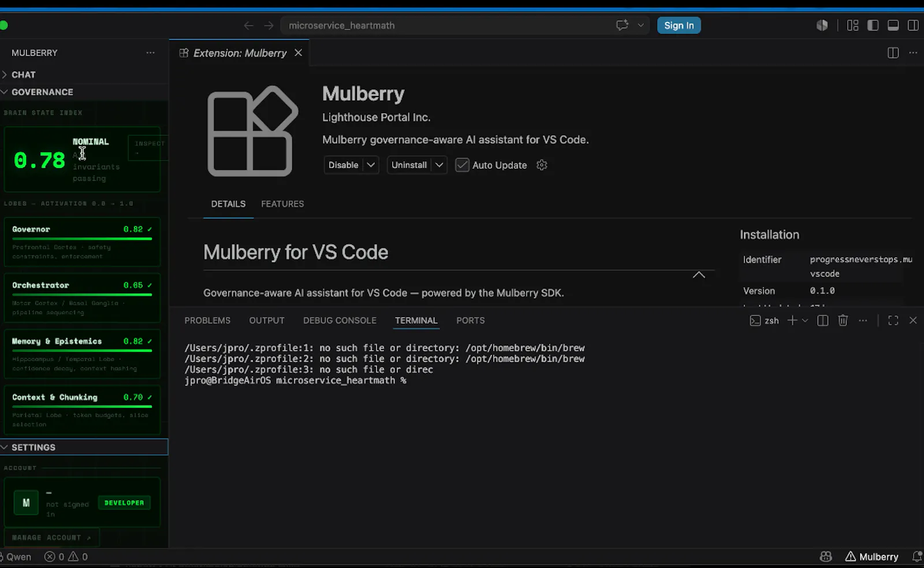Click the Mulberry extension logo

point(252,131)
